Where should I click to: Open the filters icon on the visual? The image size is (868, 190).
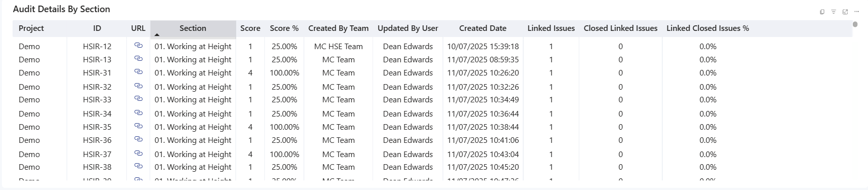click(x=834, y=12)
